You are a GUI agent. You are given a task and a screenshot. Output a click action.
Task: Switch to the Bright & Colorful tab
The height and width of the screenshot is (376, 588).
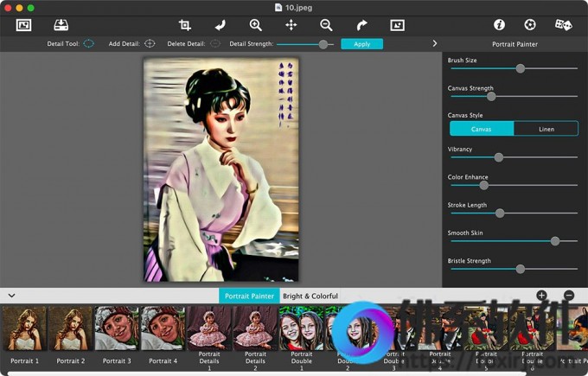310,296
